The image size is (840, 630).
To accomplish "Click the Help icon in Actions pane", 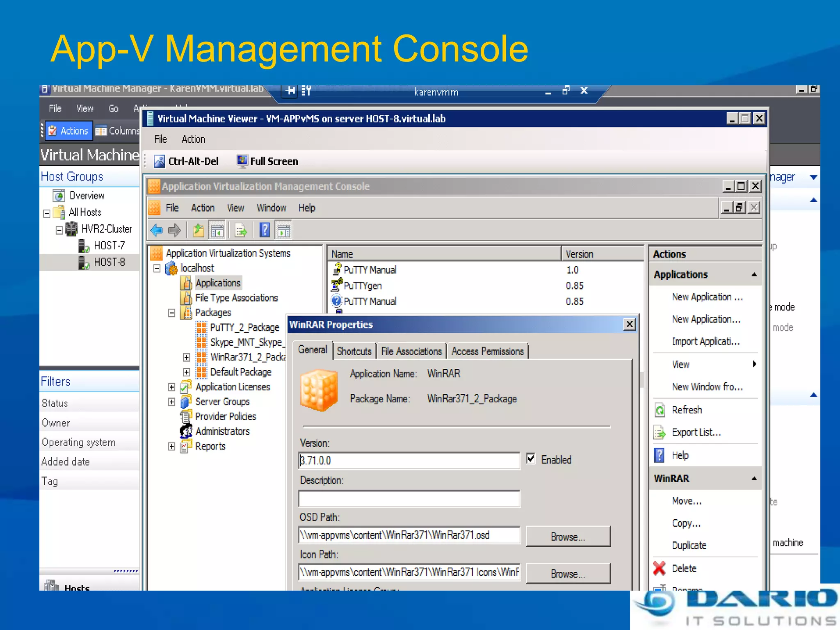I will tap(659, 455).
